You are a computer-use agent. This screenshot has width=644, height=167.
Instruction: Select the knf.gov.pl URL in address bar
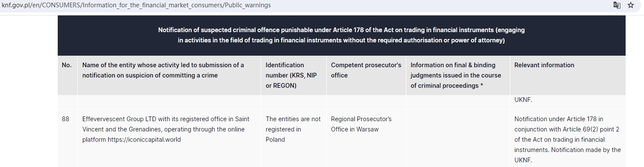point(136,6)
